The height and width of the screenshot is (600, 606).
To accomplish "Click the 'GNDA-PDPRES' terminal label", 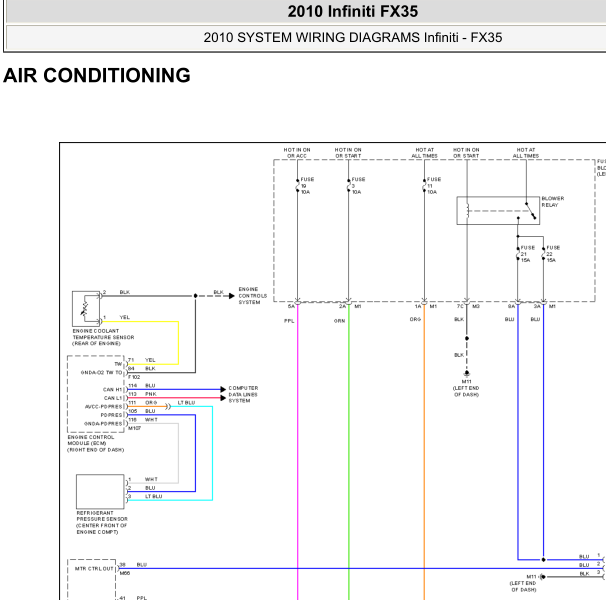I will [103, 423].
